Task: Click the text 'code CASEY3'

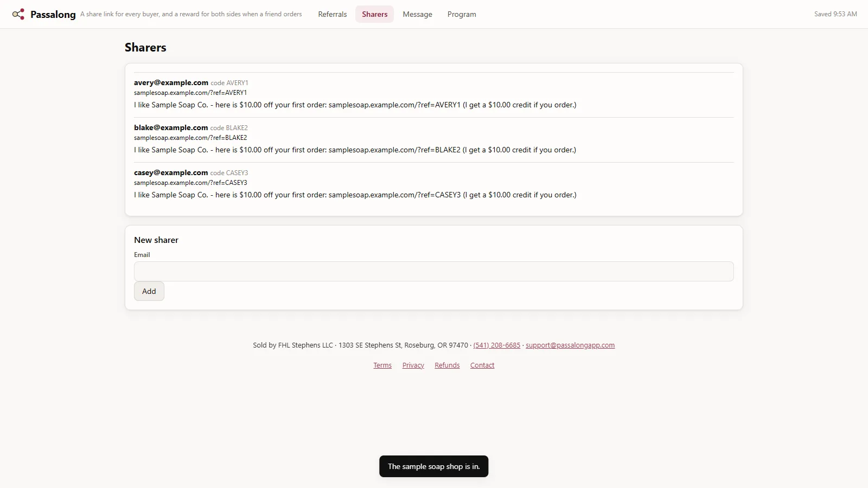Action: [229, 173]
